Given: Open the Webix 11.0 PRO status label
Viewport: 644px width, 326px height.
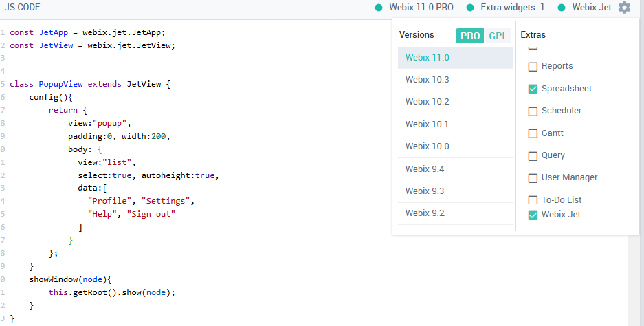Looking at the screenshot, I should tap(421, 8).
